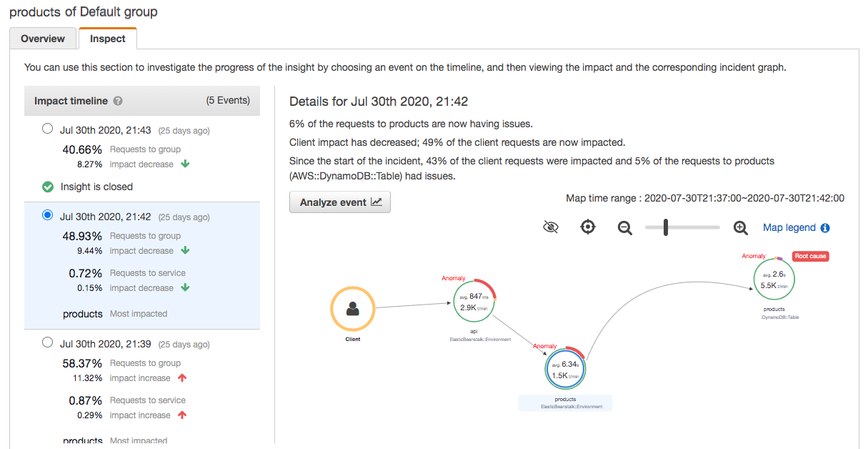
Task: Zoom in the service map
Action: coord(741,227)
